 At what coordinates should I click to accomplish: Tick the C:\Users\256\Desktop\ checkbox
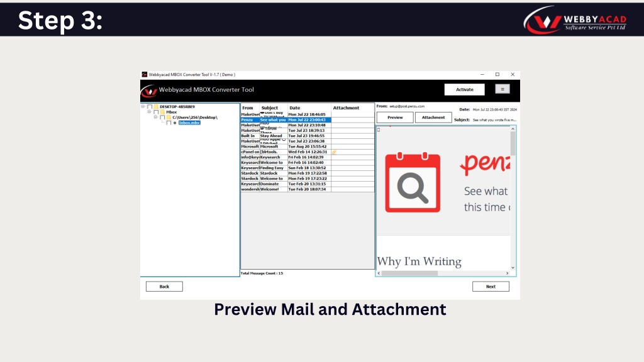pos(163,118)
